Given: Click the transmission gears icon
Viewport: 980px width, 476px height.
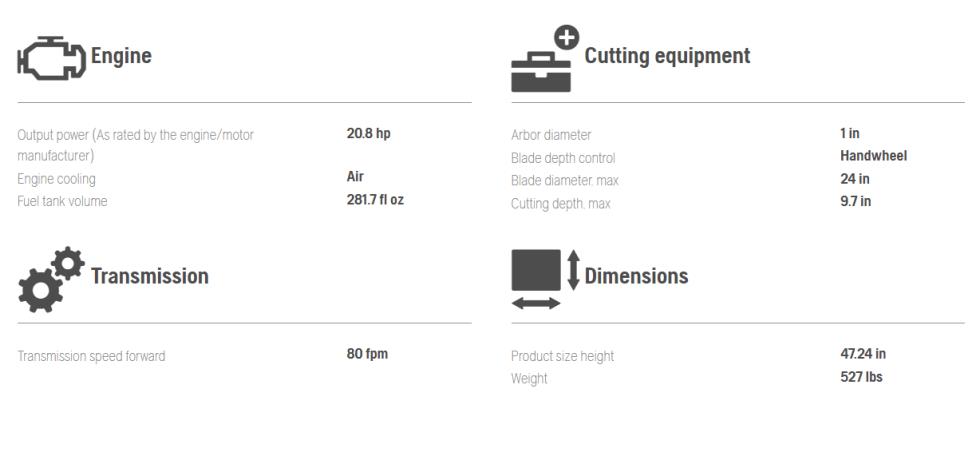Looking at the screenshot, I should coord(51,279).
